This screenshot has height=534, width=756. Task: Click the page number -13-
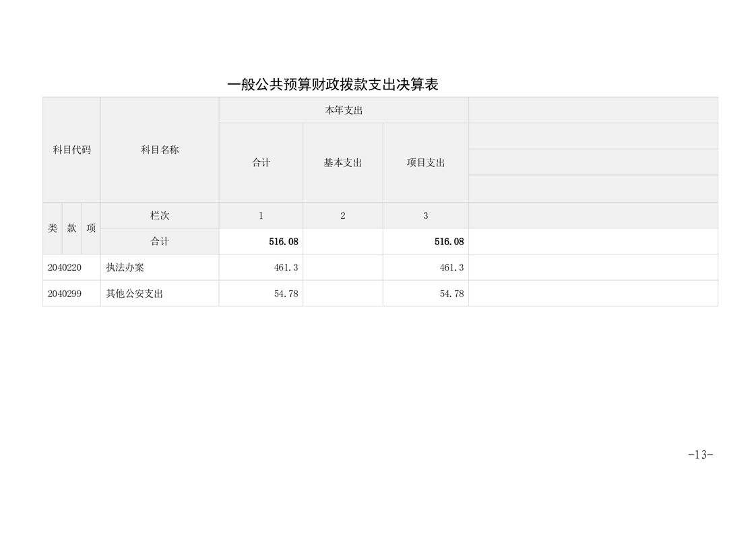click(700, 455)
